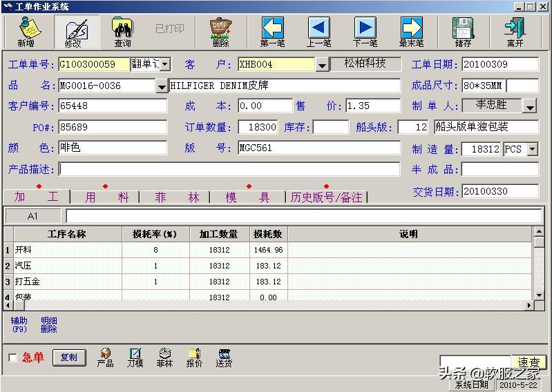Click the 复制 (Copy) button
The image size is (552, 392).
tap(69, 357)
